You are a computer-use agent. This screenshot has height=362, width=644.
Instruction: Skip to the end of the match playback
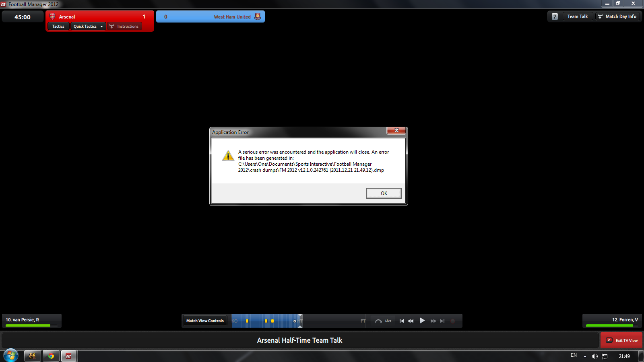coord(442,321)
